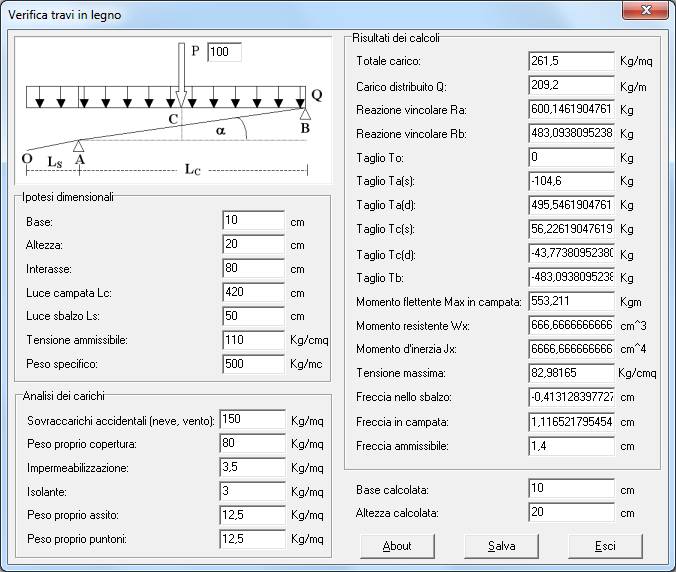Screen dimensions: 676x572
Task: Select the Totale carico result field
Action: tap(571, 61)
